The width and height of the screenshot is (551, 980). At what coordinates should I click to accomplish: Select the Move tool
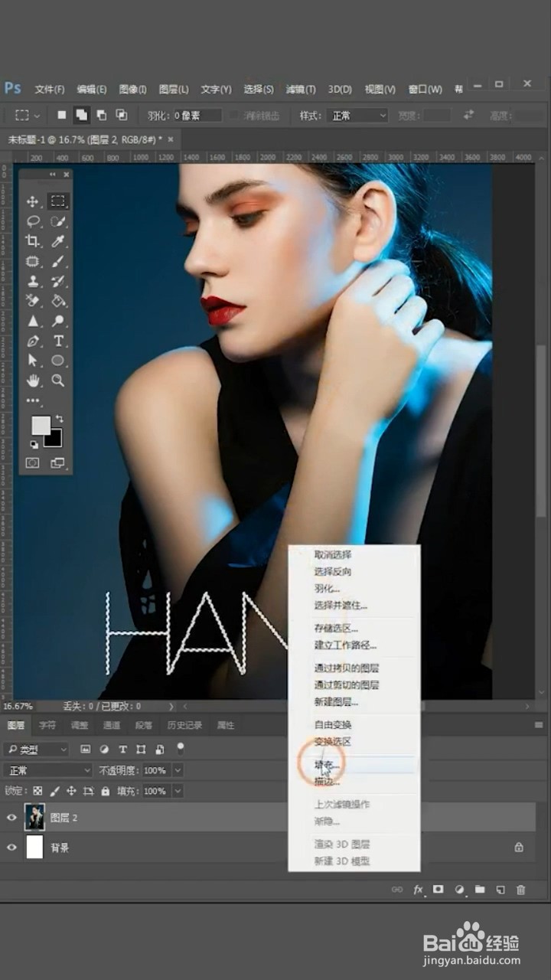point(33,201)
